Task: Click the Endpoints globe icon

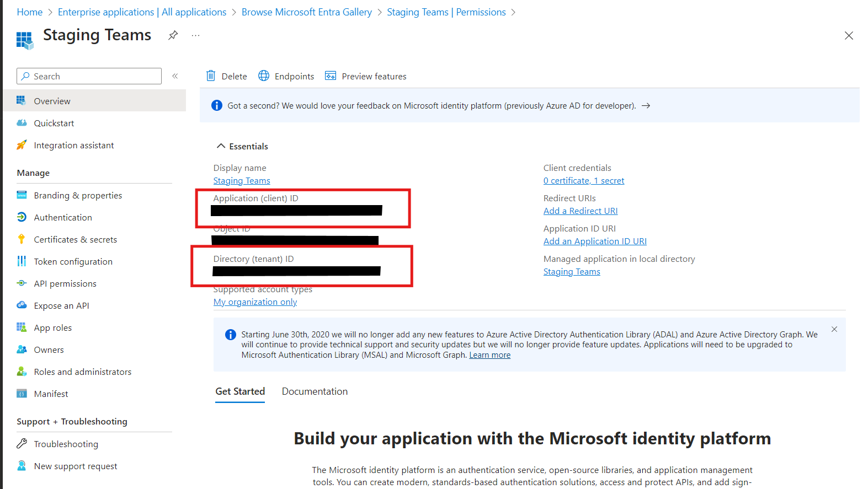Action: (x=264, y=76)
